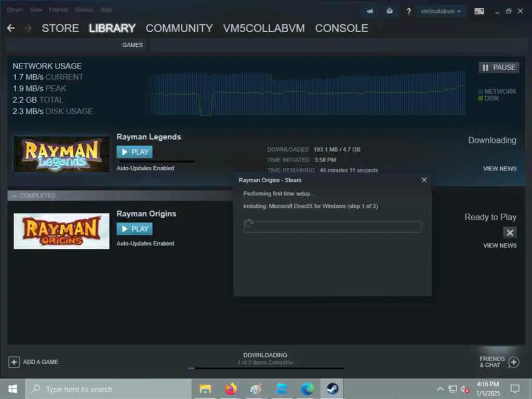Click the bottom download progress bar

coord(266,368)
